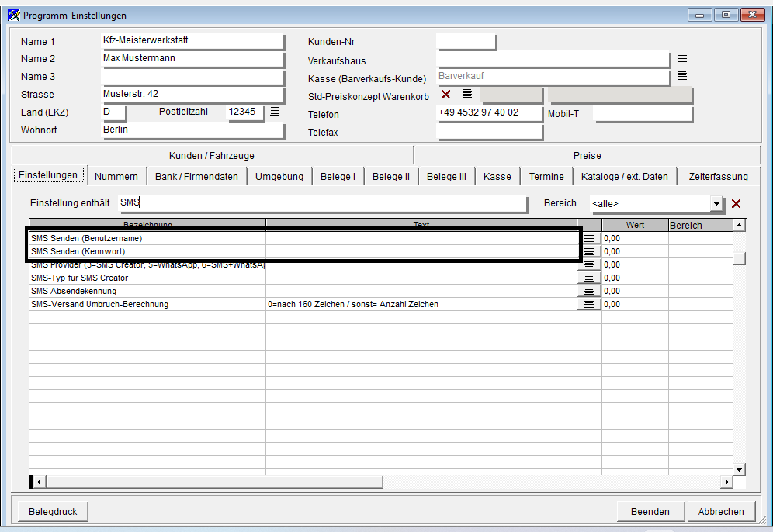Open the Kataloge / ext. Daten tab

(625, 177)
